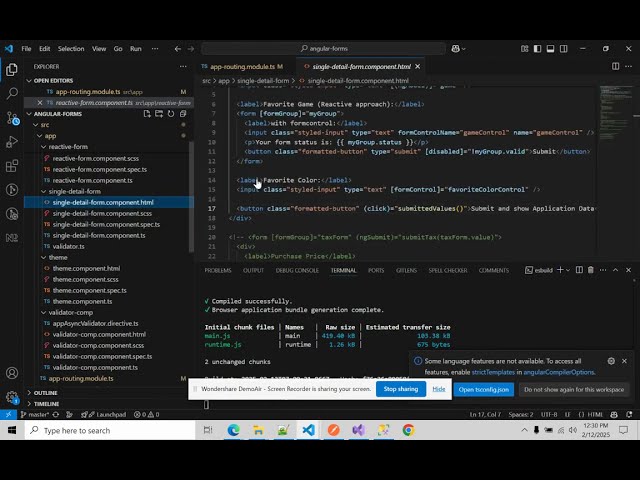This screenshot has height=480, width=640.
Task: Collapse all folders in explorer
Action: (183, 114)
